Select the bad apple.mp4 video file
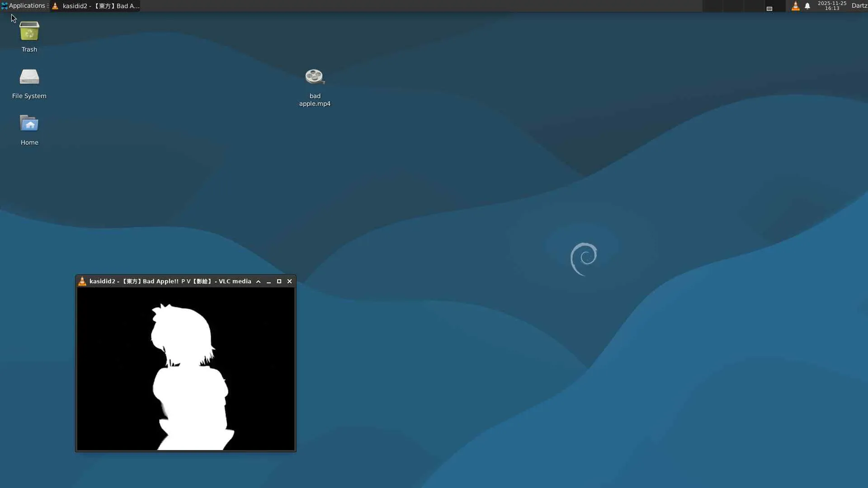 pos(315,77)
